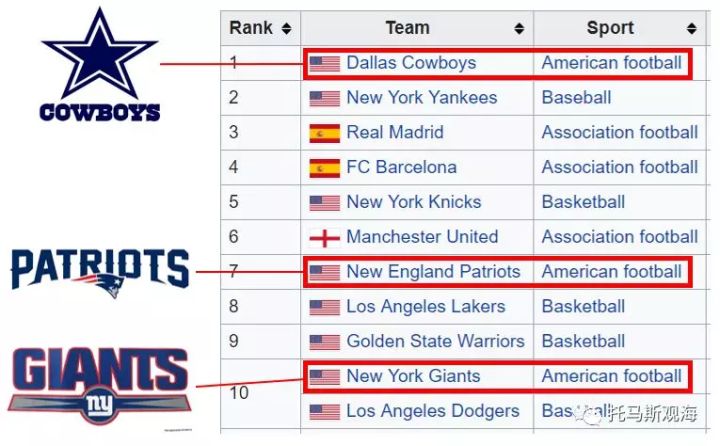This screenshot has height=446, width=720.
Task: Sort the table by Sport column arrows
Action: click(x=692, y=28)
